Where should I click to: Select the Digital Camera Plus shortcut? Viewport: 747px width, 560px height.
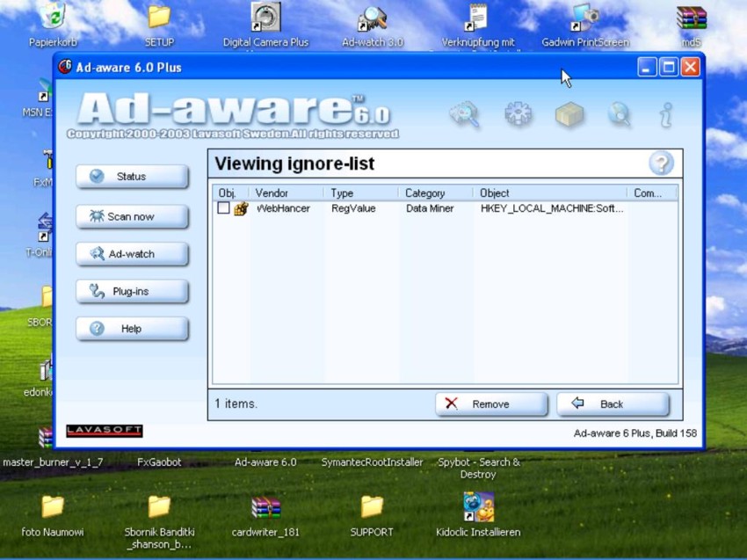[265, 16]
